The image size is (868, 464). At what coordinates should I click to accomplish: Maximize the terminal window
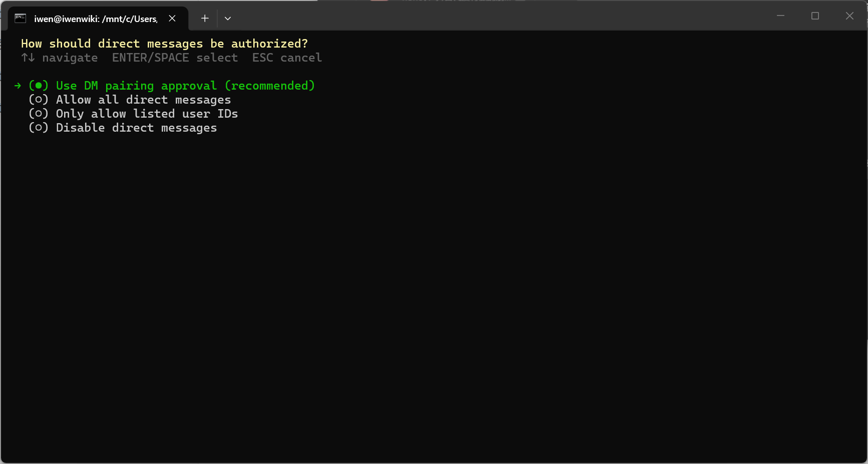point(815,16)
